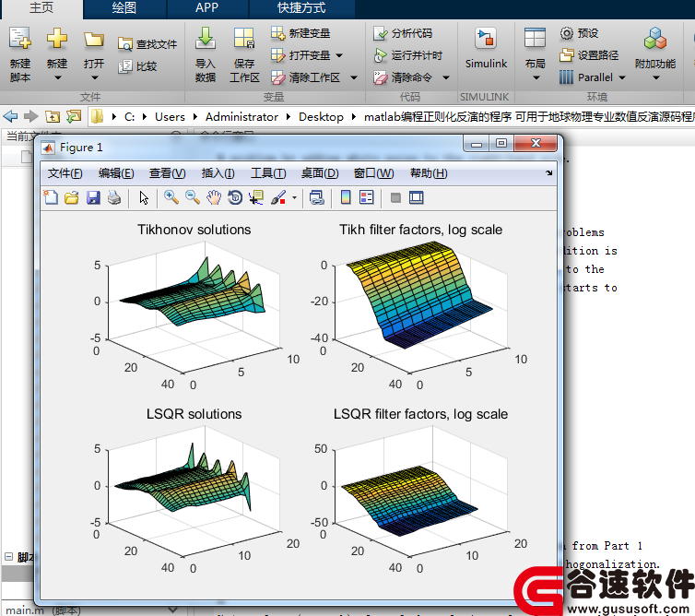Image resolution: width=695 pixels, height=616 pixels.
Task: Click New Figure icon in Figure 1 toolbar
Action: click(x=51, y=197)
